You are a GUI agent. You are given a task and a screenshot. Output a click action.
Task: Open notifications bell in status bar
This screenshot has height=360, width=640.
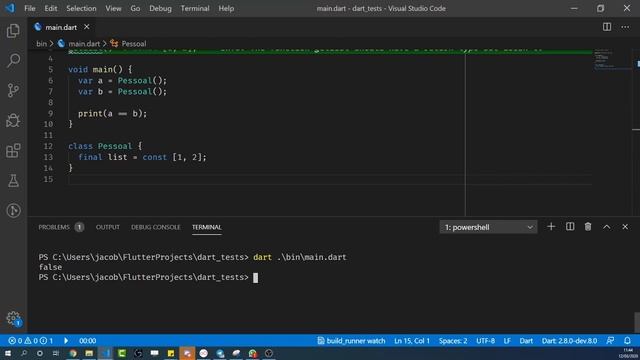(627, 340)
